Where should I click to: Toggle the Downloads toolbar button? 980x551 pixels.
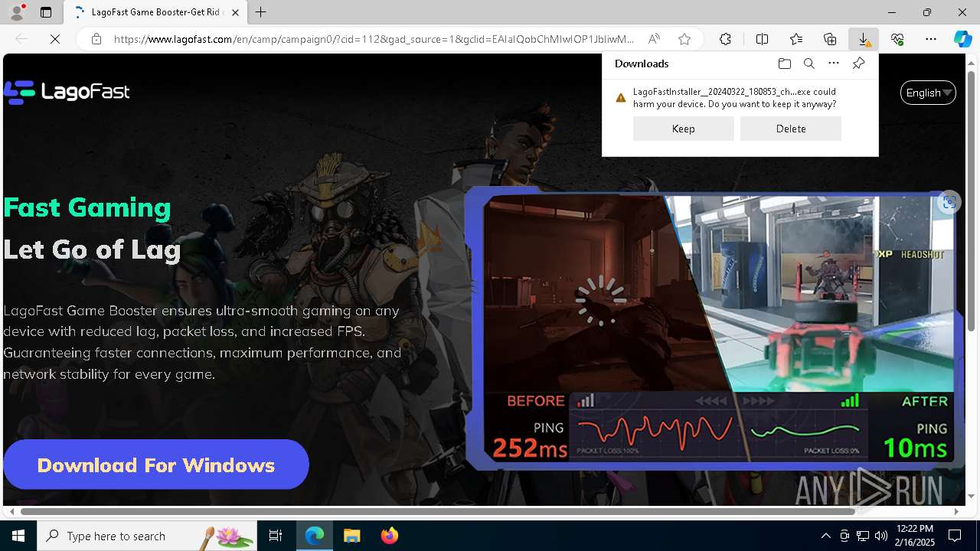point(864,39)
